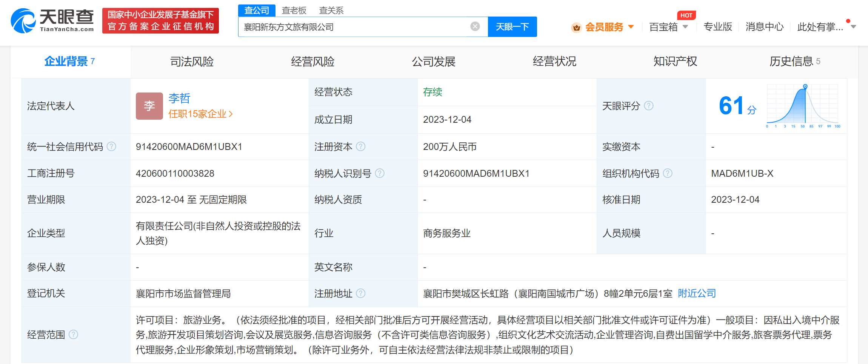The width and height of the screenshot is (868, 364).
Task: Click help icon beside 注册地址
Action: pyautogui.click(x=360, y=293)
